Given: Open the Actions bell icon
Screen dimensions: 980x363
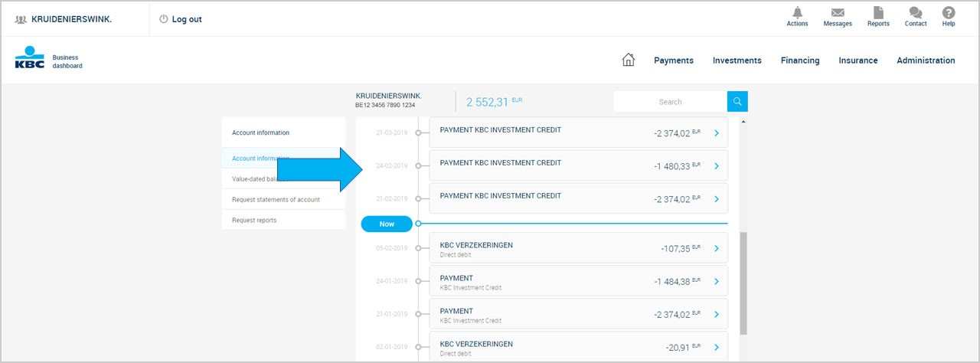Looking at the screenshot, I should click(797, 12).
